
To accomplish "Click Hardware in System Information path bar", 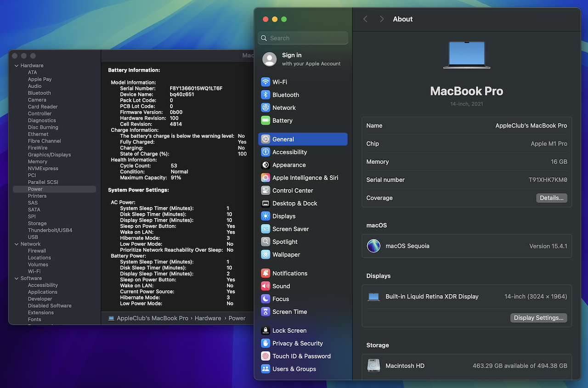I will [x=208, y=318].
